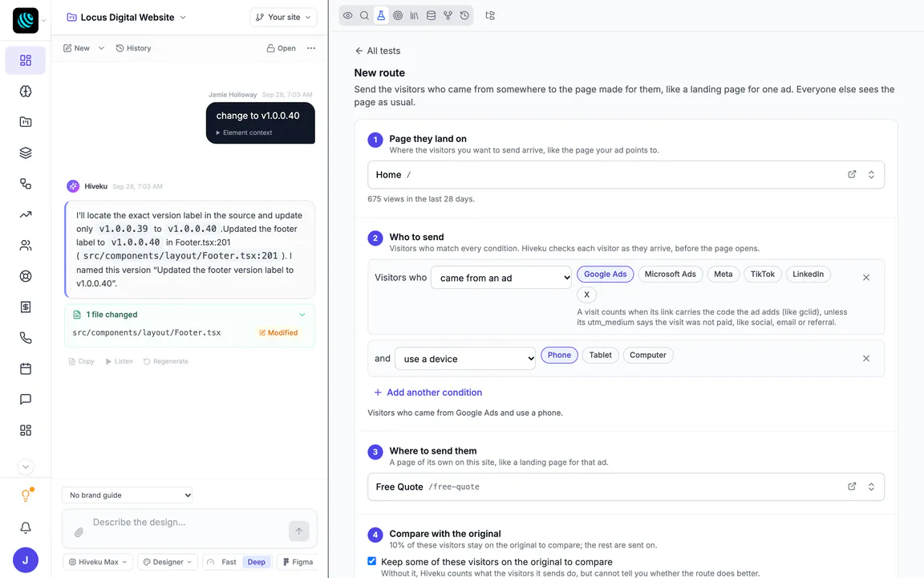This screenshot has height=578, width=924.
Task: Open the Designer mode selector
Action: [168, 562]
